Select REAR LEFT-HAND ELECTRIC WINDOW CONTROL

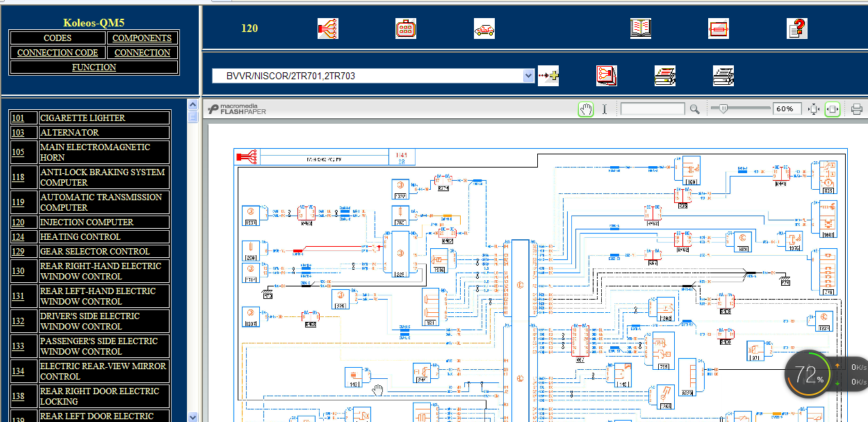pos(104,296)
